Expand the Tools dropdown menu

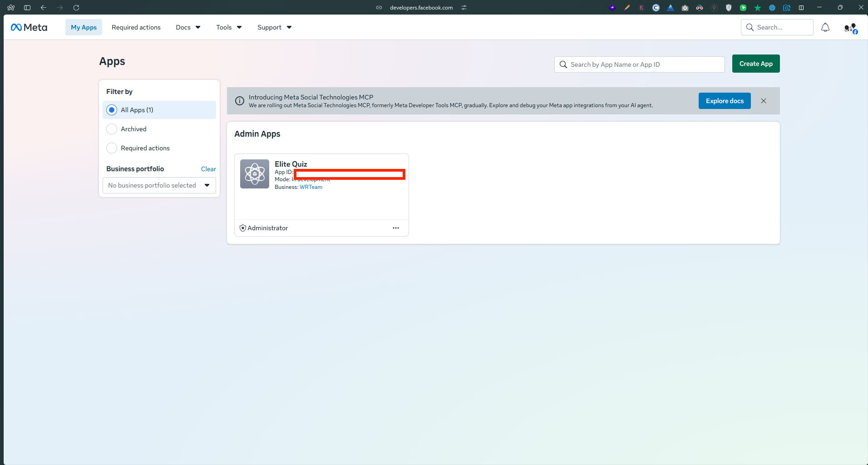229,27
